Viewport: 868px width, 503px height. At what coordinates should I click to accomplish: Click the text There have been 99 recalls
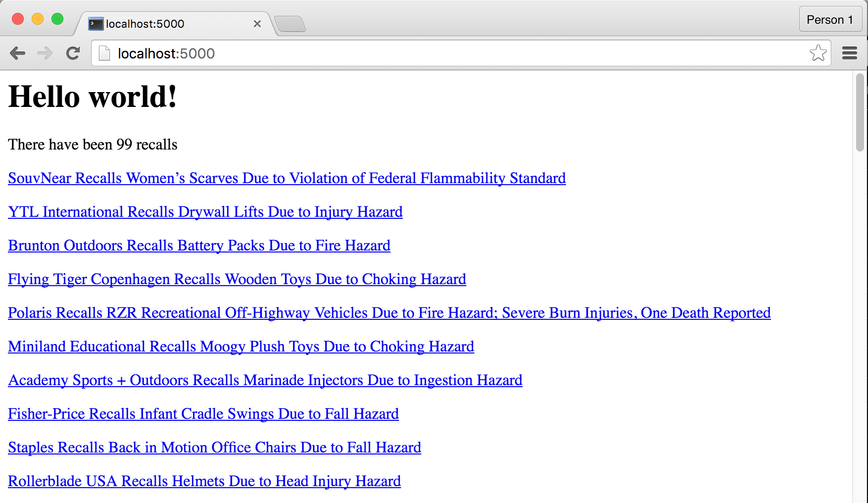pyautogui.click(x=93, y=145)
